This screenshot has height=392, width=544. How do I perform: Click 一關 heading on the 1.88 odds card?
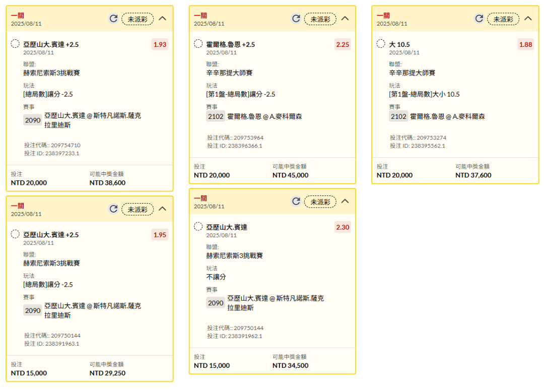click(x=383, y=16)
